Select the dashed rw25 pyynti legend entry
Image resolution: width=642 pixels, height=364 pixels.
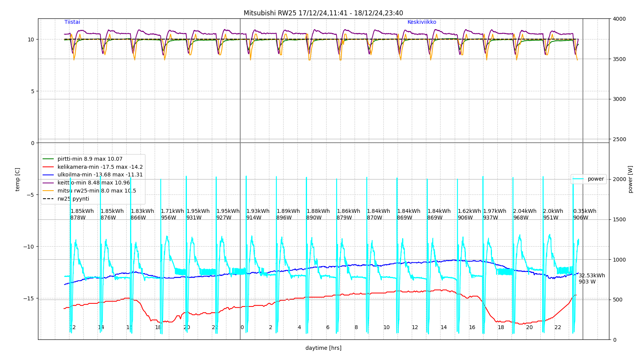73,199
